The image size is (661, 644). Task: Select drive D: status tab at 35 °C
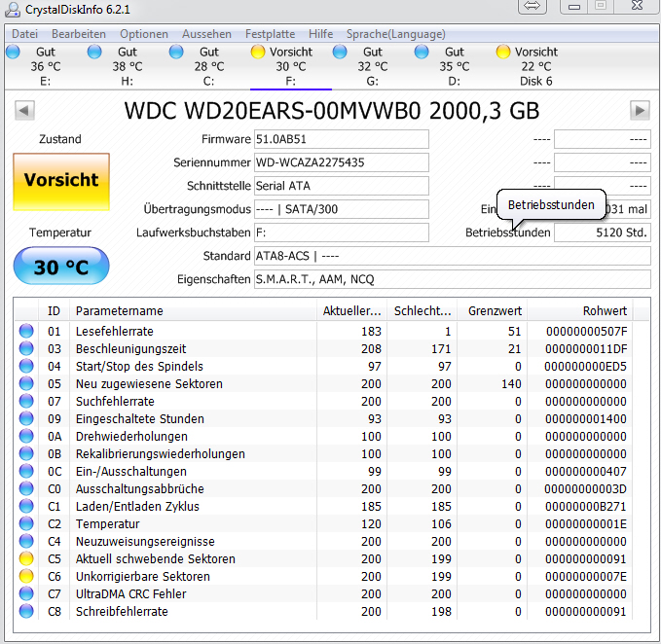coord(455,66)
